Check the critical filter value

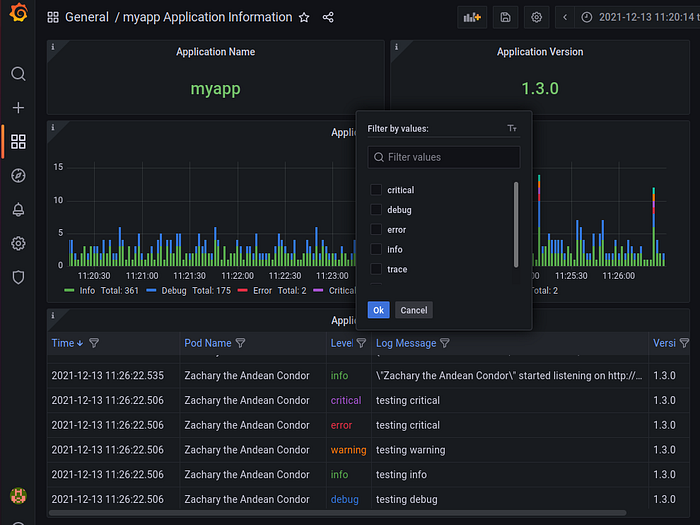(376, 190)
